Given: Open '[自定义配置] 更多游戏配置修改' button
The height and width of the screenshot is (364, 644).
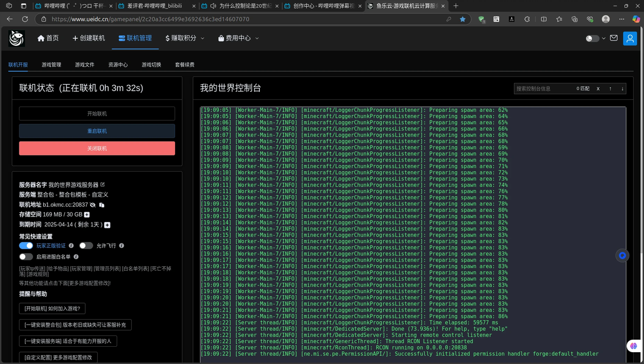Looking at the screenshot, I should [58, 358].
